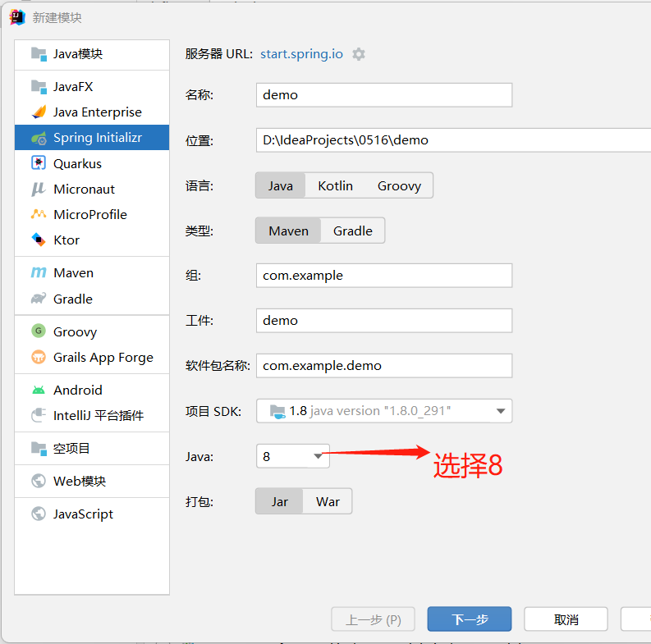Image resolution: width=651 pixels, height=644 pixels.
Task: Select Ktor module type
Action: pyautogui.click(x=92, y=240)
